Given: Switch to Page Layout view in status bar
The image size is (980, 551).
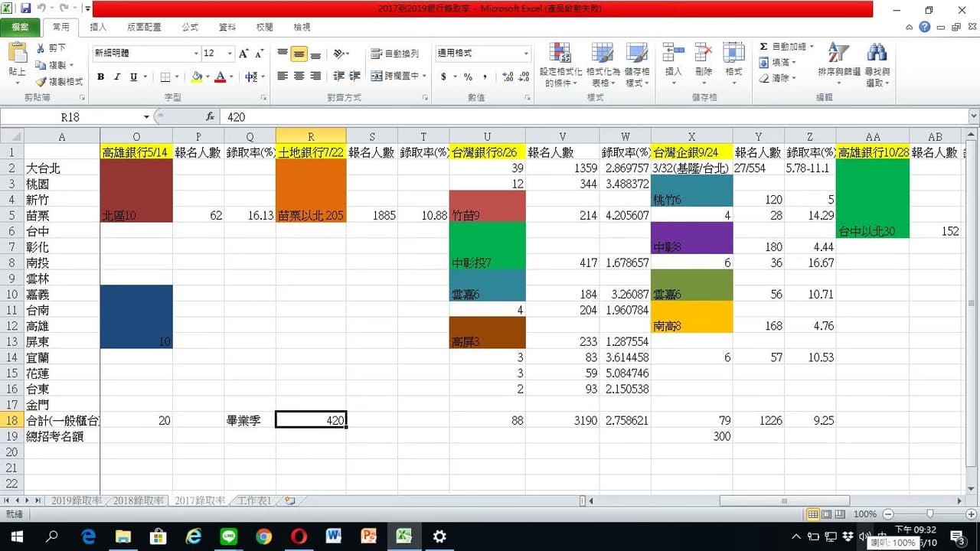Looking at the screenshot, I should (827, 514).
